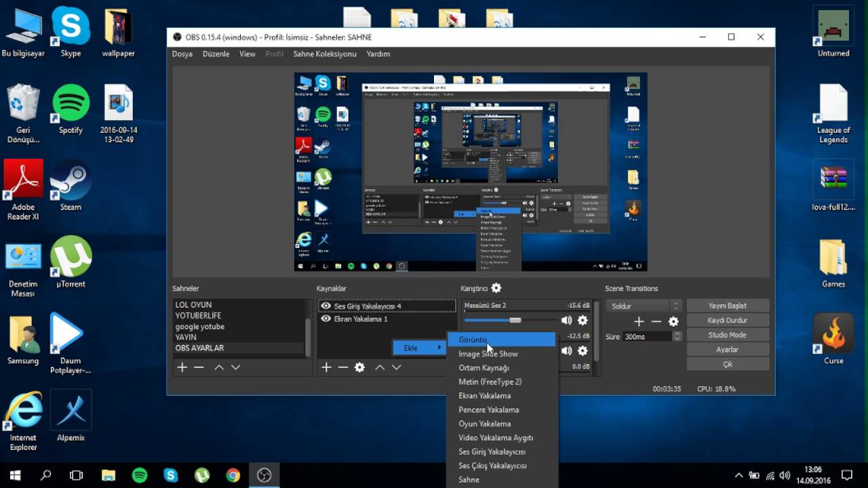The height and width of the screenshot is (488, 868).
Task: Click Kaydı Durdur button
Action: point(728,320)
